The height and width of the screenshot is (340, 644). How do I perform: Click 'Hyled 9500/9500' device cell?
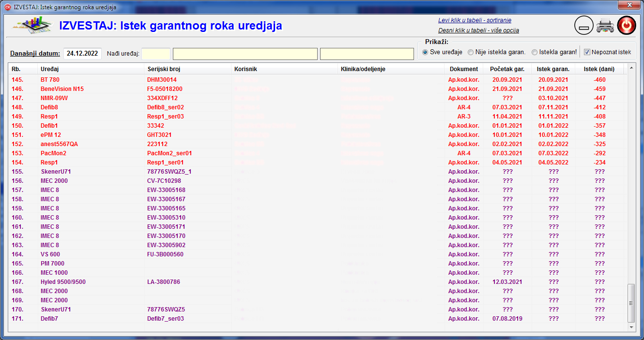(x=63, y=282)
